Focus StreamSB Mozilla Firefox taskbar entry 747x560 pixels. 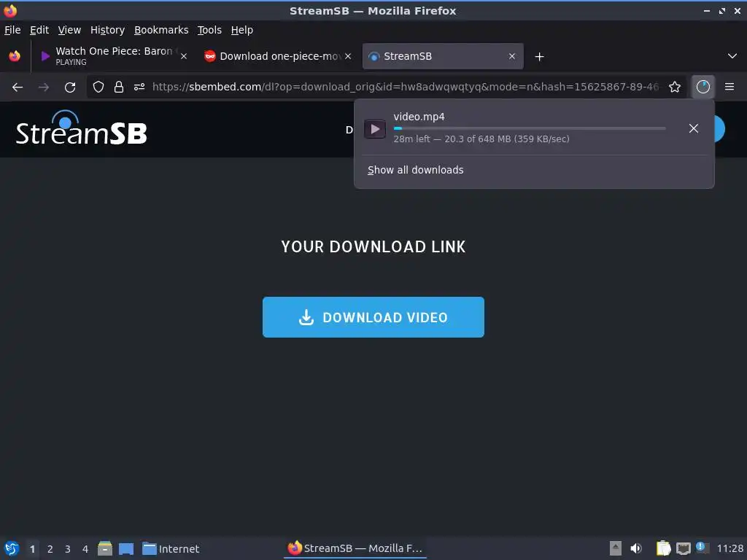click(355, 548)
